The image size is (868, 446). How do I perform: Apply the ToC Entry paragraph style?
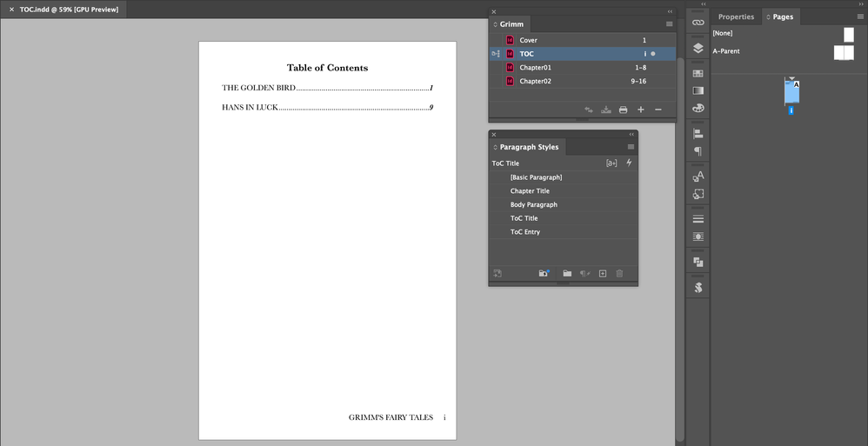pos(563,232)
